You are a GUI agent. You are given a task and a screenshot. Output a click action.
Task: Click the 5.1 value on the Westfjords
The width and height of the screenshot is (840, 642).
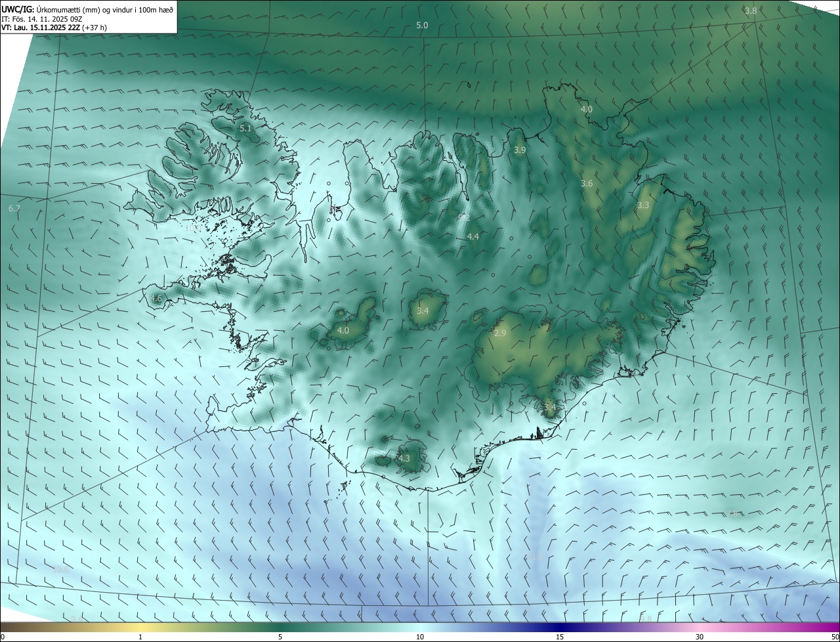[245, 129]
